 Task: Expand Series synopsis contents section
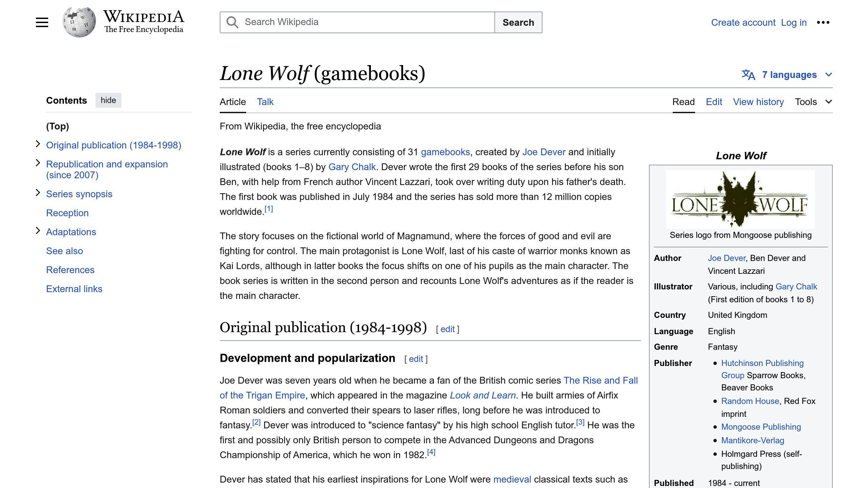click(x=38, y=193)
